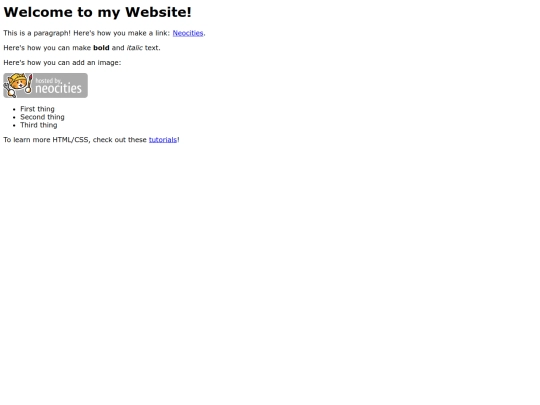Follow the tutorials hyperlink

[163, 139]
